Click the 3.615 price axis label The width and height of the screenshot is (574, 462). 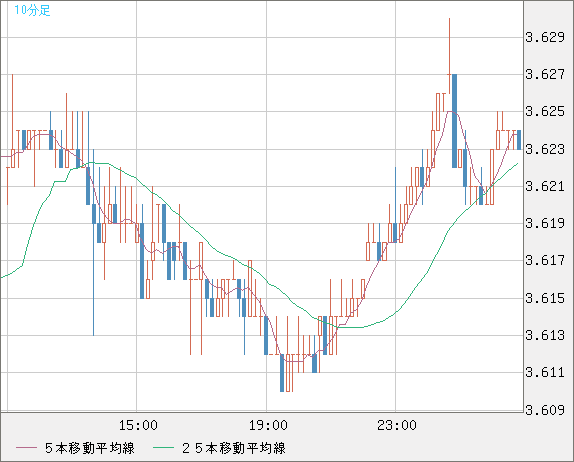click(x=545, y=298)
